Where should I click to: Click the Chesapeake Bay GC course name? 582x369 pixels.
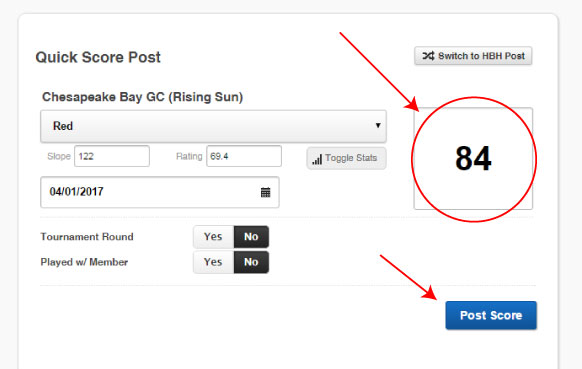(143, 97)
